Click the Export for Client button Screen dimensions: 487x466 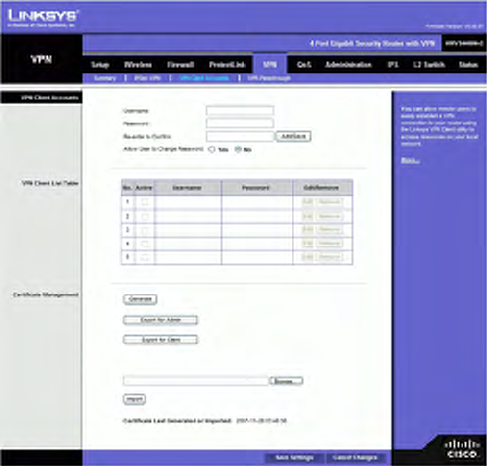[x=160, y=340]
